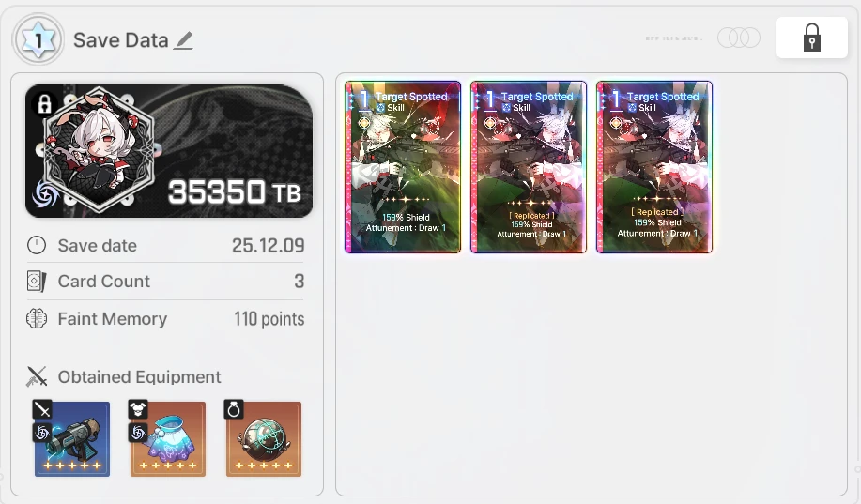Click the Save Data title text
The image size is (861, 504).
tap(121, 40)
